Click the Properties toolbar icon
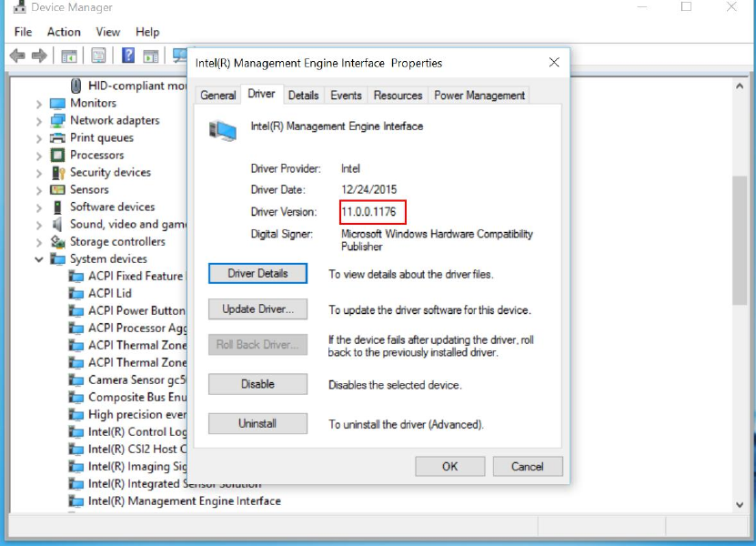 pos(98,56)
